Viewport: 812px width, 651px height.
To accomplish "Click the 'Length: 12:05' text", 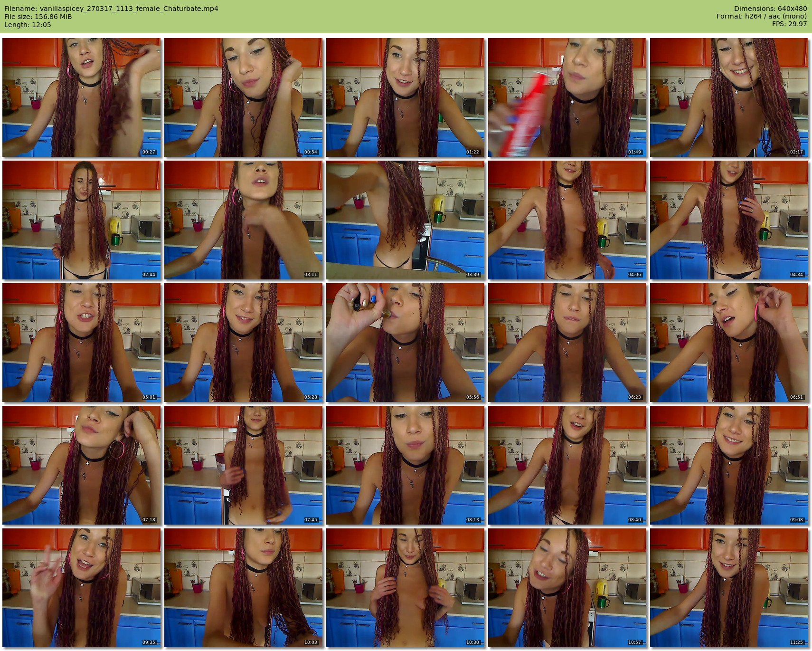I will [28, 25].
